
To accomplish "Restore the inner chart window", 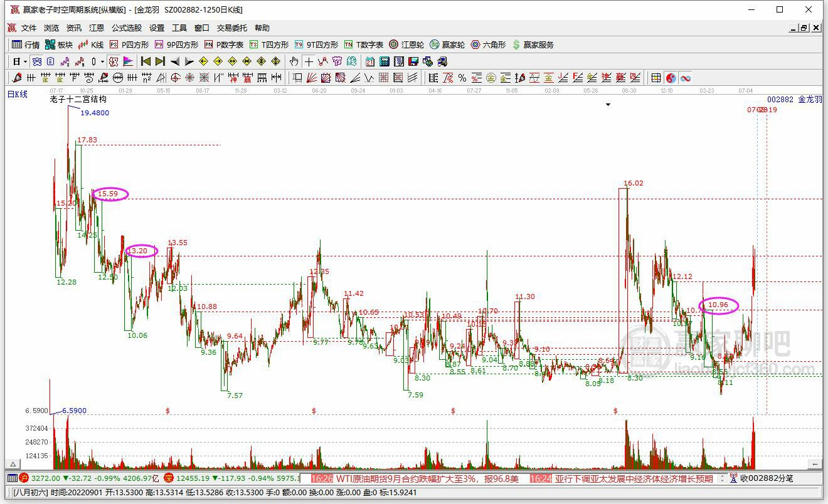I will click(x=804, y=28).
